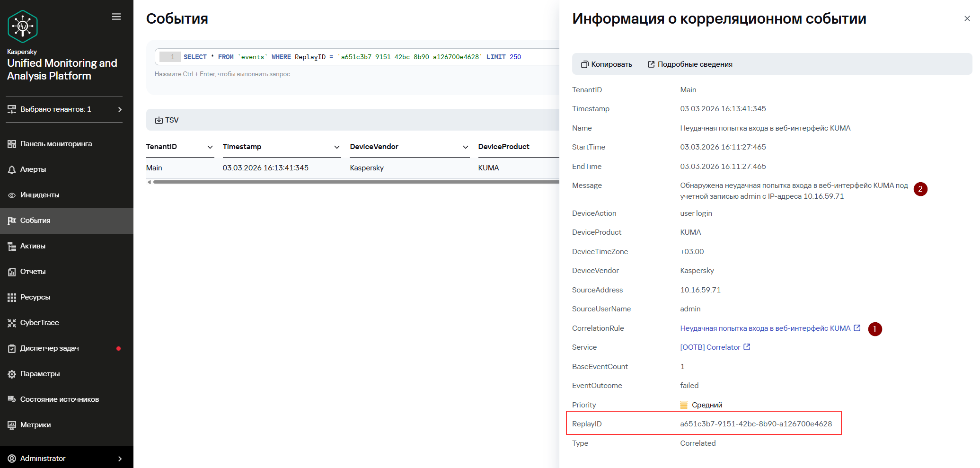Click the Administrator account label
The image size is (980, 468).
click(x=43, y=458)
